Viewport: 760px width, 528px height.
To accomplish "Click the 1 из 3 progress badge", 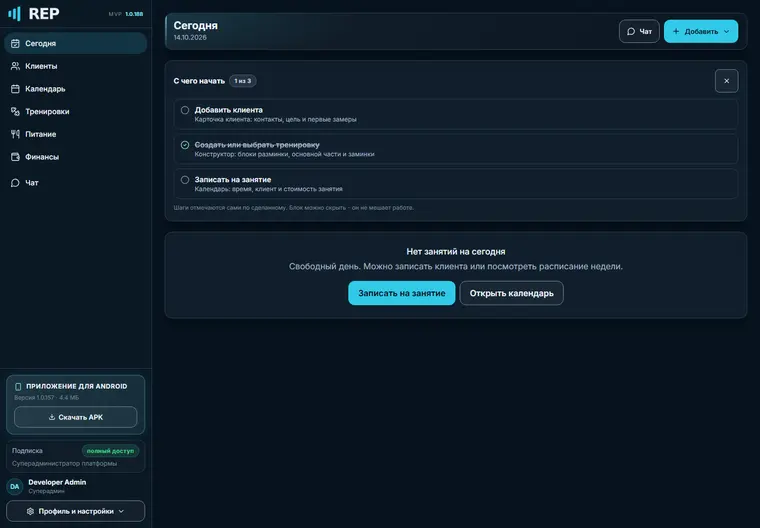I will pyautogui.click(x=243, y=81).
